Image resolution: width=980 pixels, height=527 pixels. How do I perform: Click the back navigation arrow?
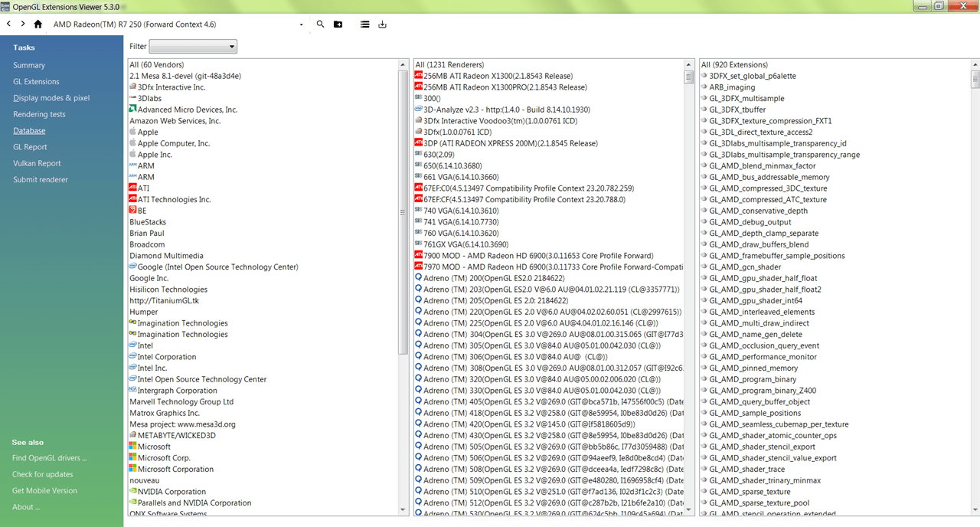pos(8,24)
